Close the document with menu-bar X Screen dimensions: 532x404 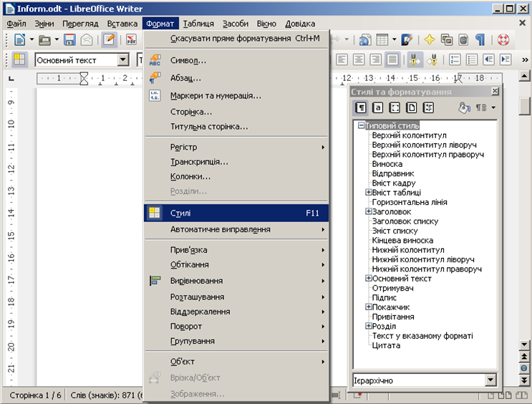pos(523,23)
